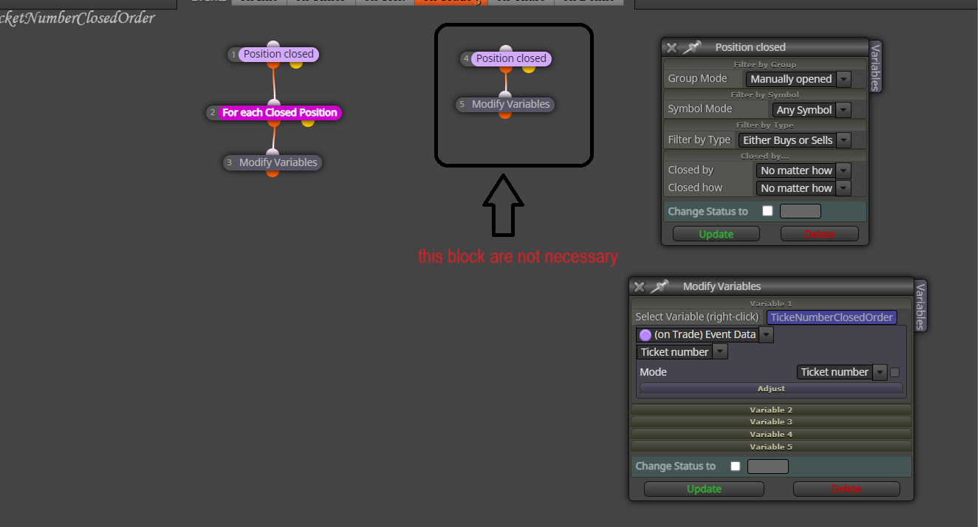Click Change Status color box in Modify Variables
This screenshot has width=980, height=527.
click(768, 466)
